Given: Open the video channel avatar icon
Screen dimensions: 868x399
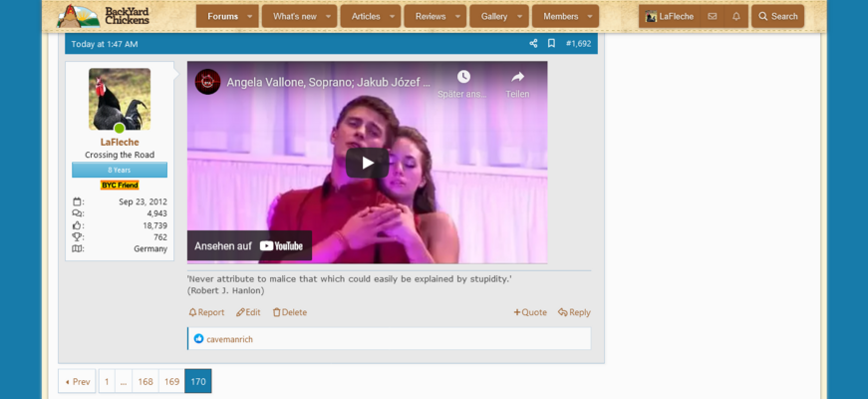Looking at the screenshot, I should 207,82.
